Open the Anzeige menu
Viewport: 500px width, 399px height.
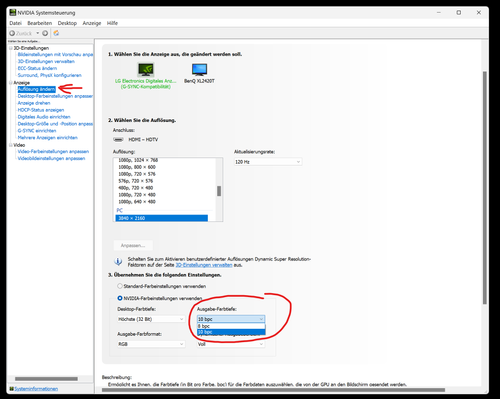(x=92, y=23)
